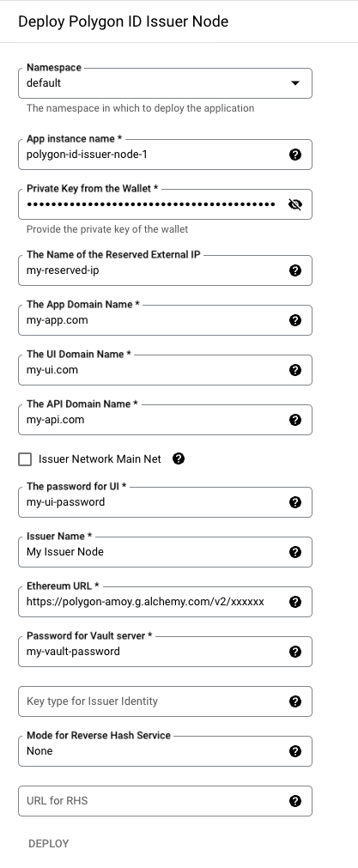View help tooltip for UI Domain Name

pos(295,370)
